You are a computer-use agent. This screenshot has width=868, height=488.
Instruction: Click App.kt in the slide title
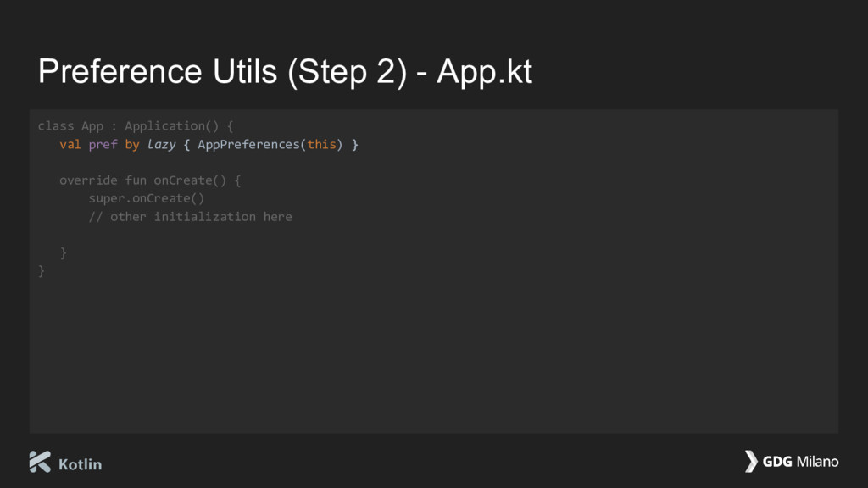pos(484,71)
